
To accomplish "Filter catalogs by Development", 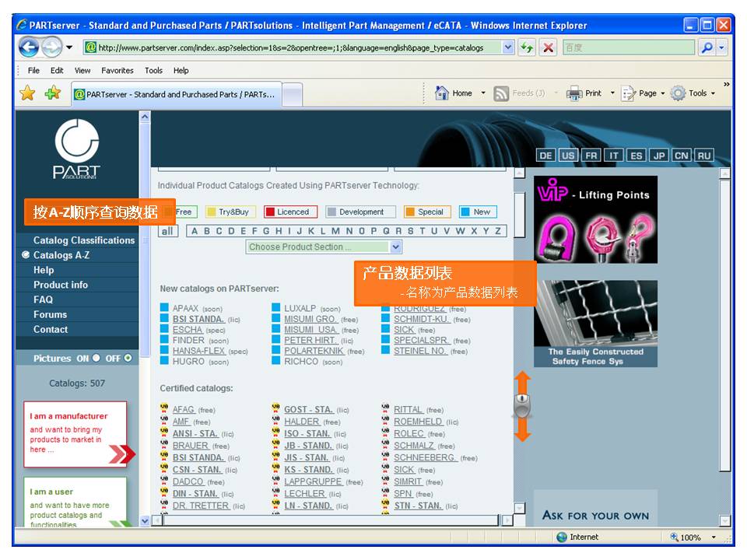I will tap(360, 212).
